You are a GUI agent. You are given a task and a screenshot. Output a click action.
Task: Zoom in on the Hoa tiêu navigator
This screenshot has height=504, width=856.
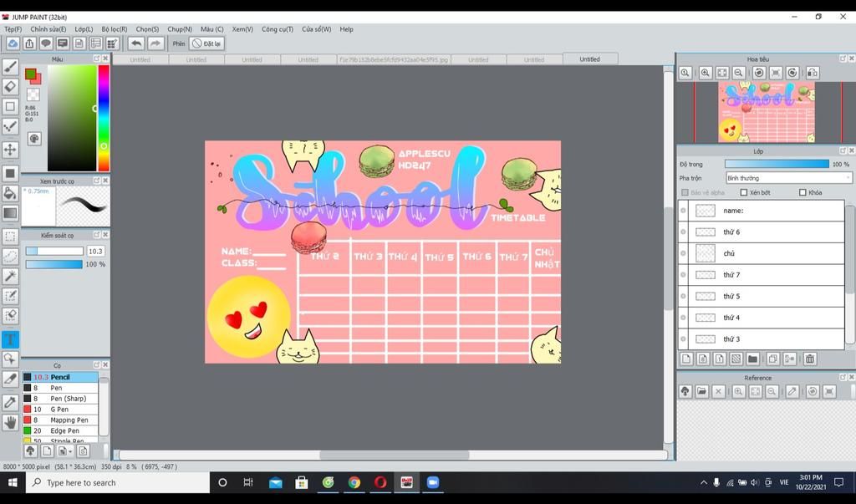pos(706,73)
